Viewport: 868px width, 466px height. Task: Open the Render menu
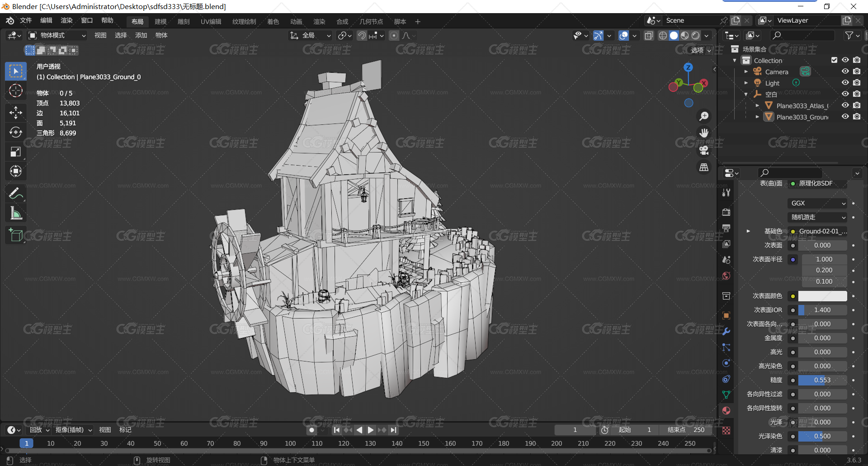[66, 20]
